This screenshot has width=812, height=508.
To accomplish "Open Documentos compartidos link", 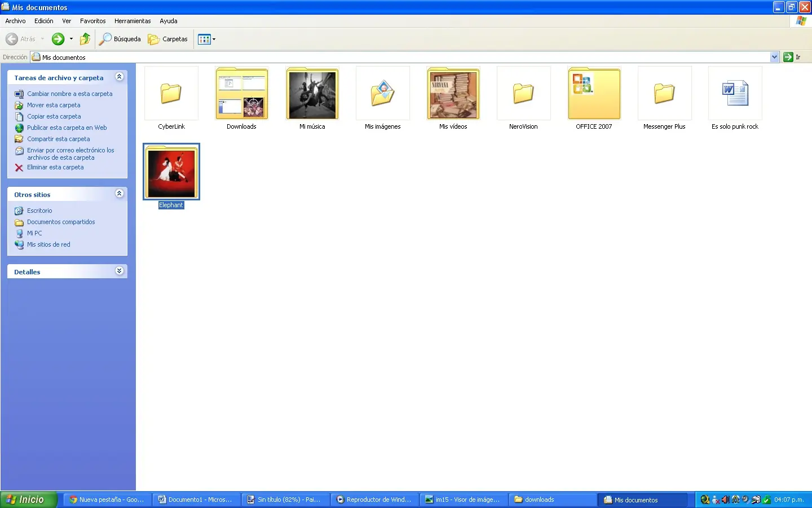I will 55,222.
